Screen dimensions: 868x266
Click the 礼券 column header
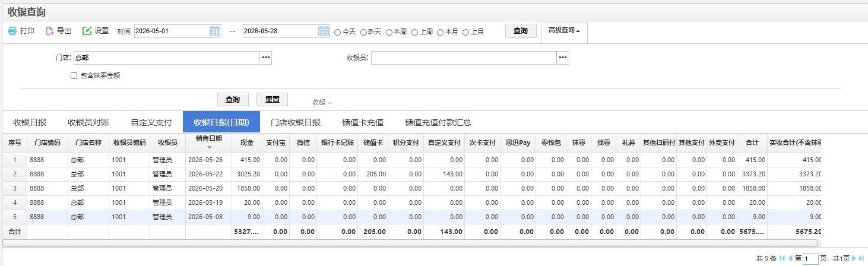click(x=629, y=142)
